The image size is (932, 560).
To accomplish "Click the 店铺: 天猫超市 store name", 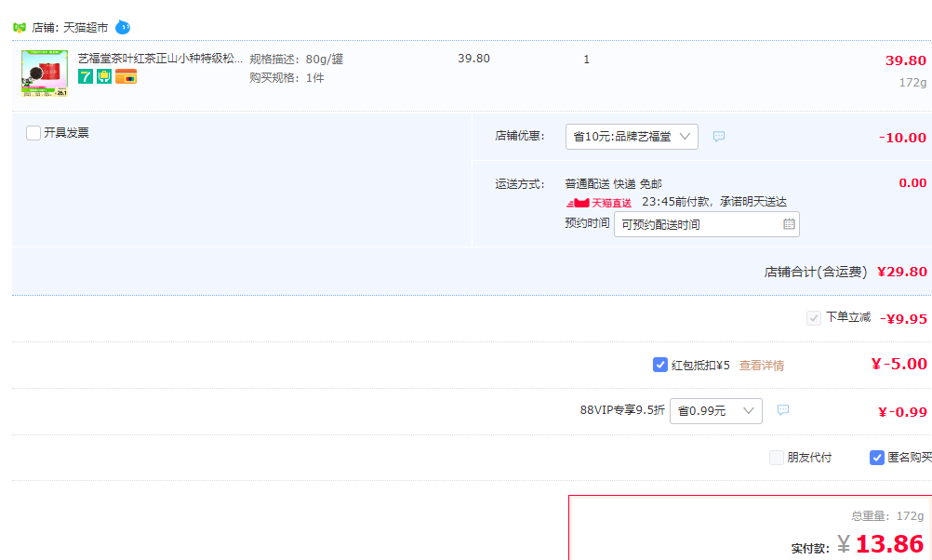I will coord(70,27).
